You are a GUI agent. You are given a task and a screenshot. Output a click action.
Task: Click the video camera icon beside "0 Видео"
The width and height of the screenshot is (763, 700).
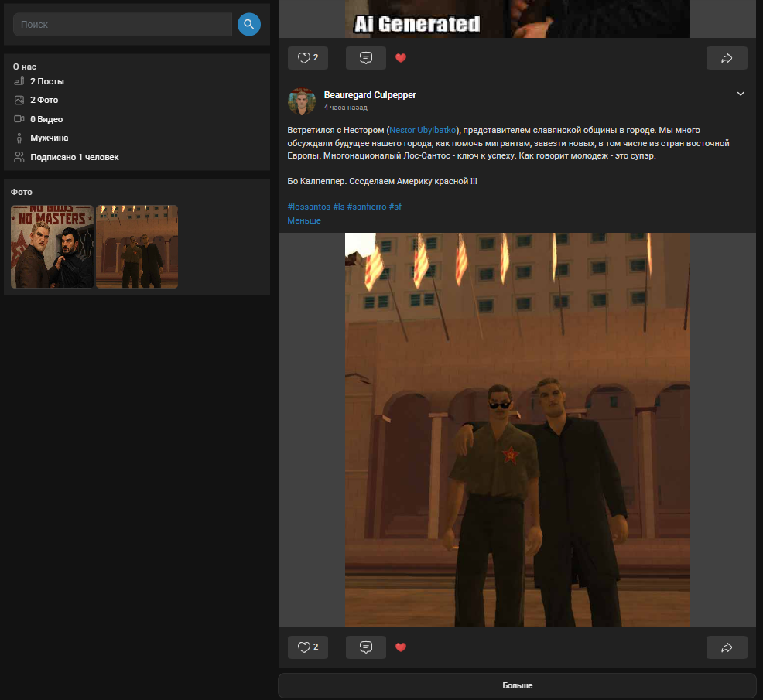point(19,119)
